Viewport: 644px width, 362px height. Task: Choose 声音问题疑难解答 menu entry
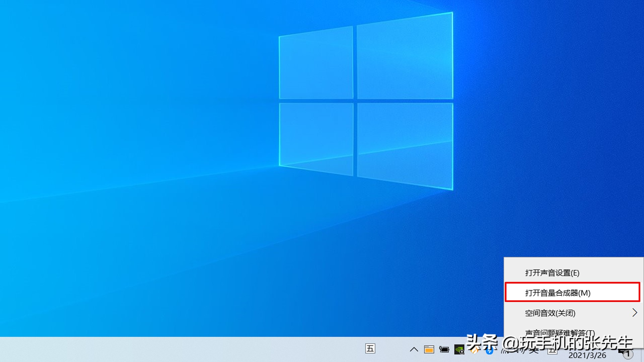(x=559, y=333)
